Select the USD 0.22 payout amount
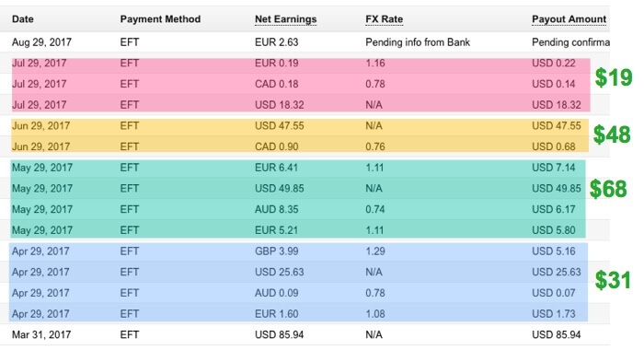This screenshot has width=644, height=350. coord(554,64)
